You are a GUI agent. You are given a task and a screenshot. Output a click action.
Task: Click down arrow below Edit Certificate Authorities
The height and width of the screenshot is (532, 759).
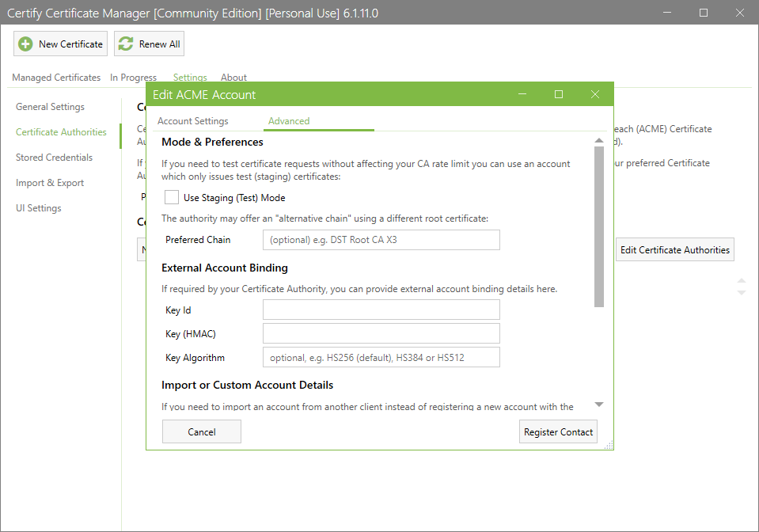pyautogui.click(x=742, y=292)
